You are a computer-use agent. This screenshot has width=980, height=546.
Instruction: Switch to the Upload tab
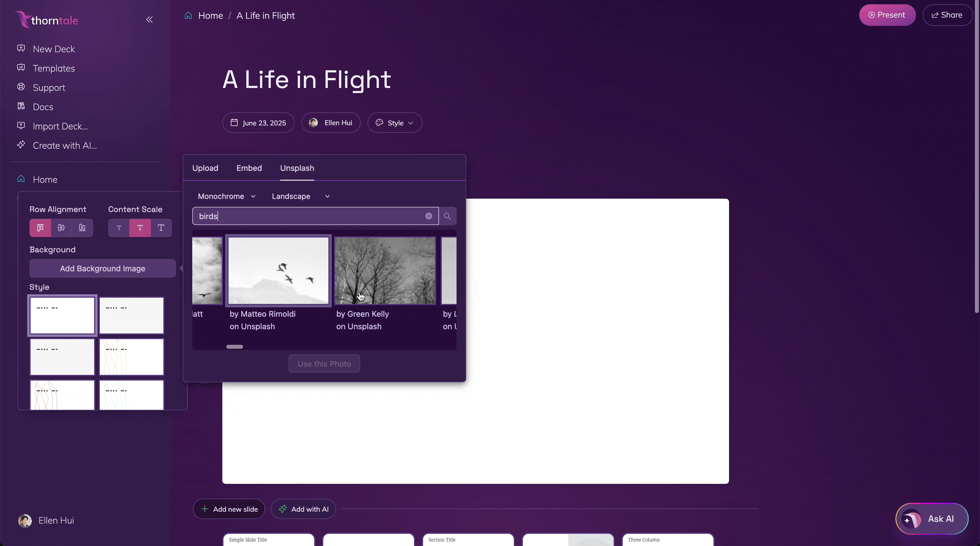pyautogui.click(x=205, y=168)
